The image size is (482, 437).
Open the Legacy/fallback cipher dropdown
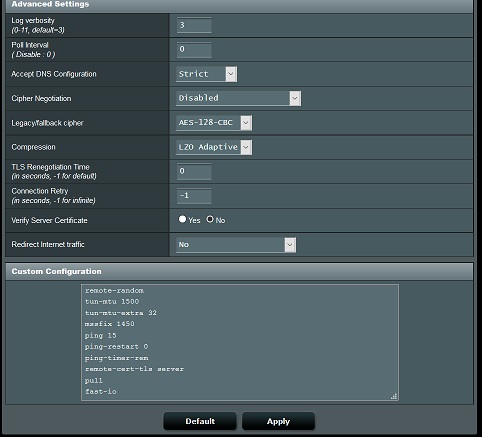click(214, 123)
